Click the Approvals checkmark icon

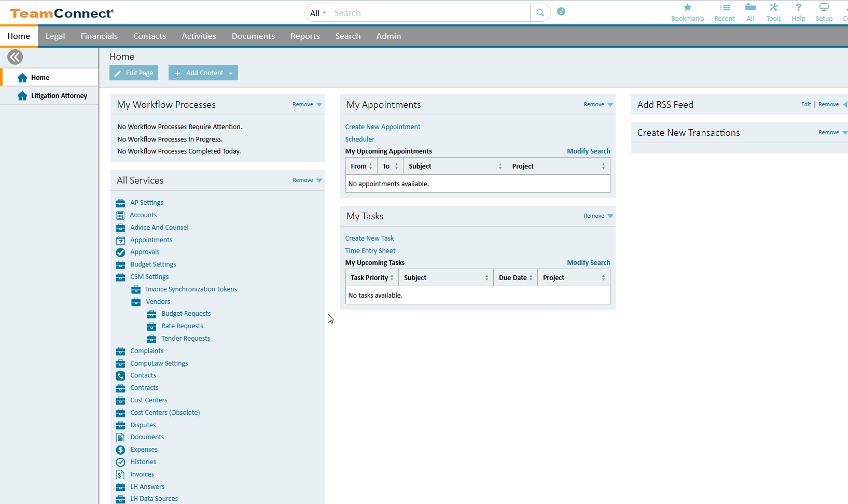[x=120, y=253]
